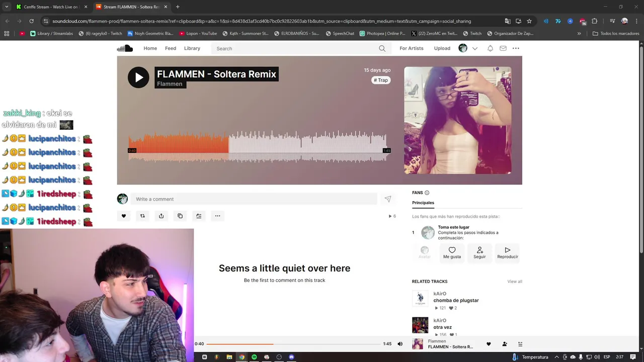This screenshot has height=362, width=644.
Task: Open the related track otra vez
Action: [x=442, y=327]
